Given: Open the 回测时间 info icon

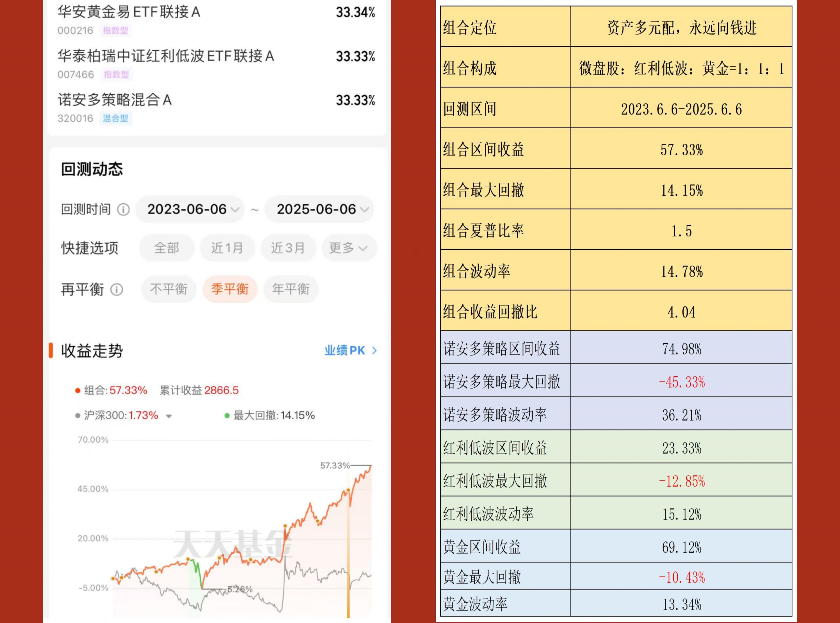Looking at the screenshot, I should coord(123,209).
